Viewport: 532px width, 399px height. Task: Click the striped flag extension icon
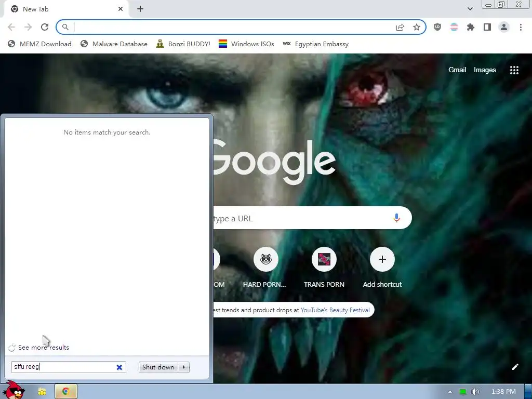click(x=454, y=27)
